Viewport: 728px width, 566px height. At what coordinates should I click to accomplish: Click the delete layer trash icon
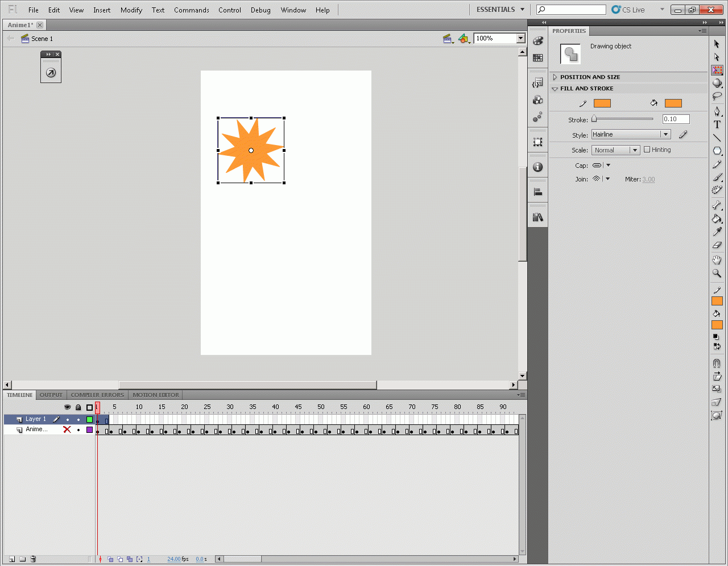point(33,559)
